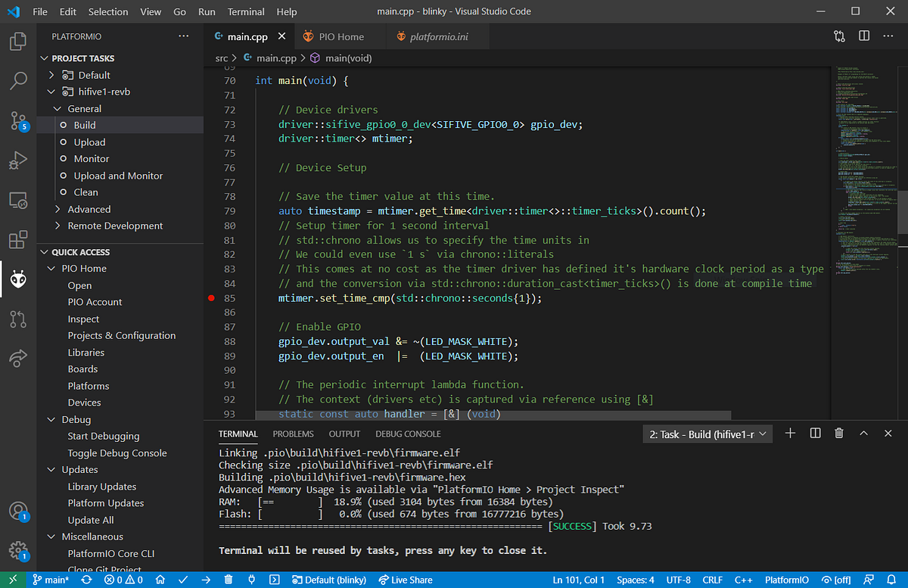This screenshot has width=908, height=588.
Task: Open the Run and Debug sidebar icon
Action: pyautogui.click(x=17, y=160)
